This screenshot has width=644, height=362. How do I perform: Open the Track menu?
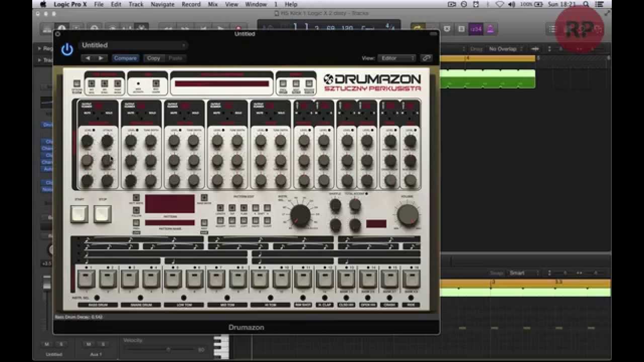click(136, 4)
